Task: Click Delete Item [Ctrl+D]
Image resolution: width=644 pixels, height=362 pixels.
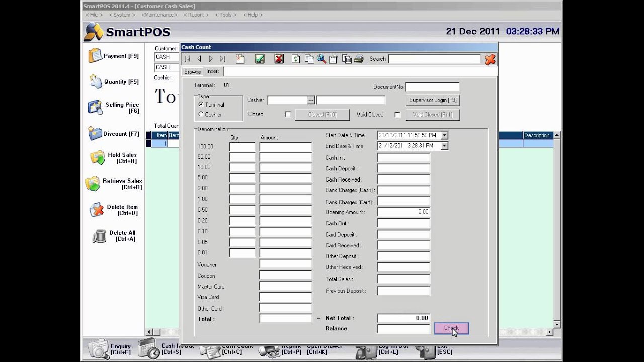Action: pos(114,210)
